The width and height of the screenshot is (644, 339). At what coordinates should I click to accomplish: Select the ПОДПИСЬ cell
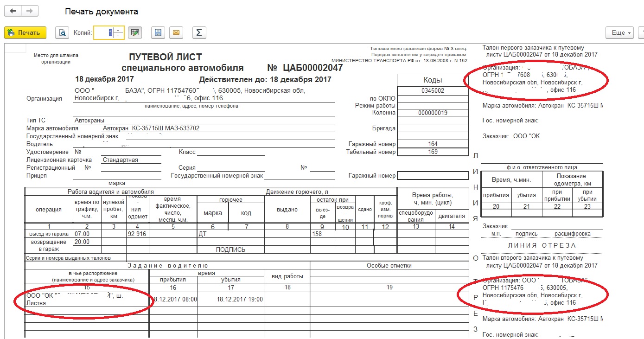[x=230, y=249]
